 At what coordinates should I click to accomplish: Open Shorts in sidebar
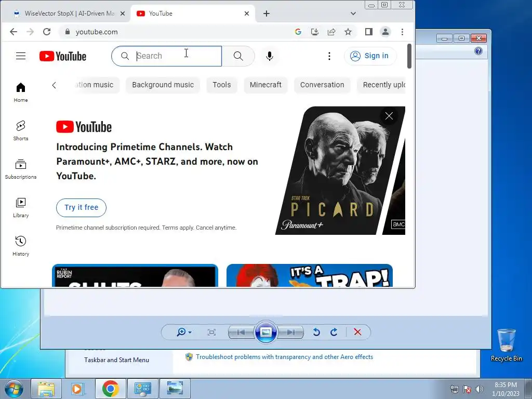point(21,130)
